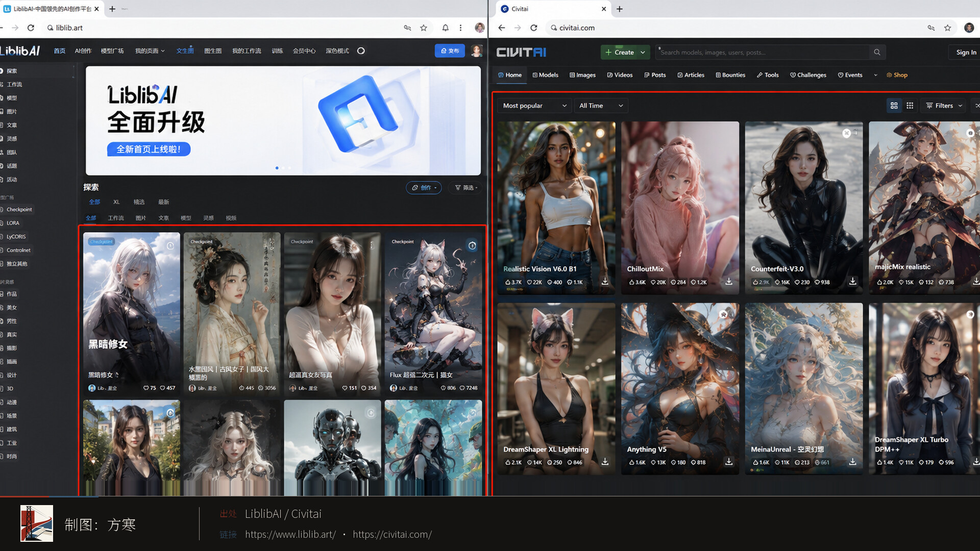Open the 文生图 menu in LiblibAI
980x551 pixels.
point(185,51)
